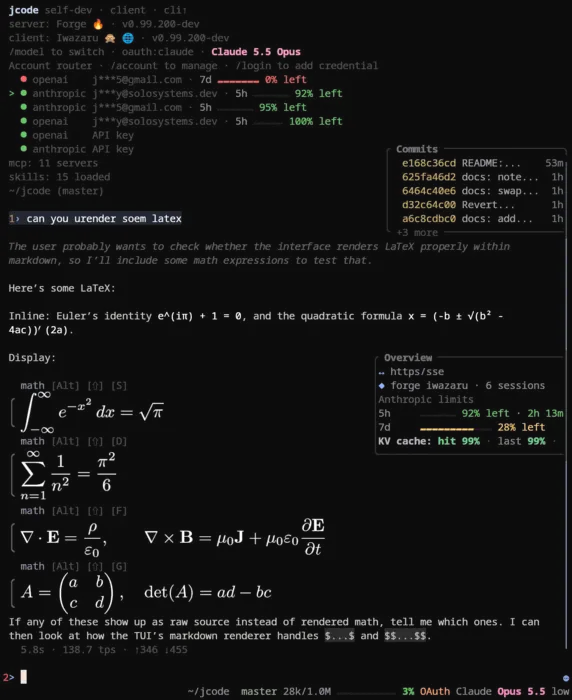The image size is (572, 700).
Task: Open commit a6c8cdbc0 docs: add
Action: 482,218
